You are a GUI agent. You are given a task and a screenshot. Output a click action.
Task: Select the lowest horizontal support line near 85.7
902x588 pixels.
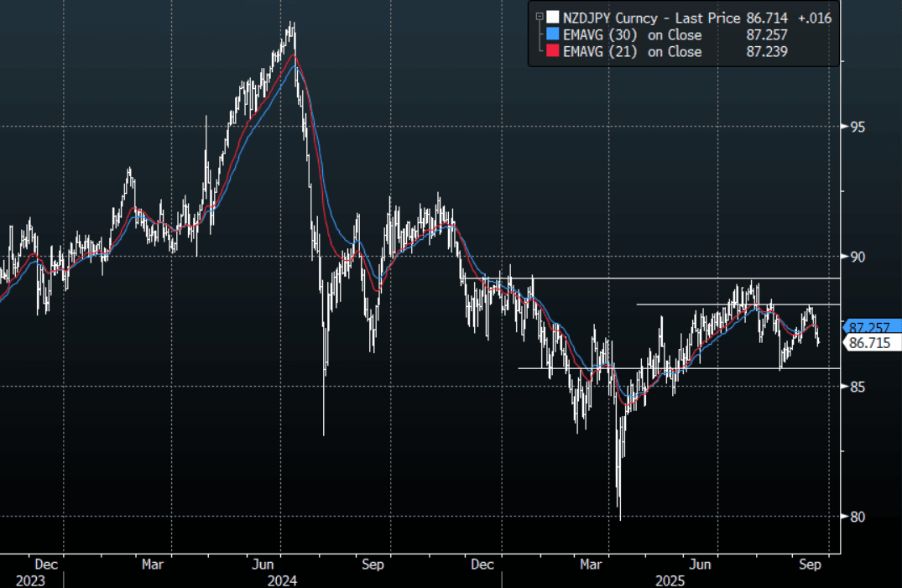[x=671, y=368]
